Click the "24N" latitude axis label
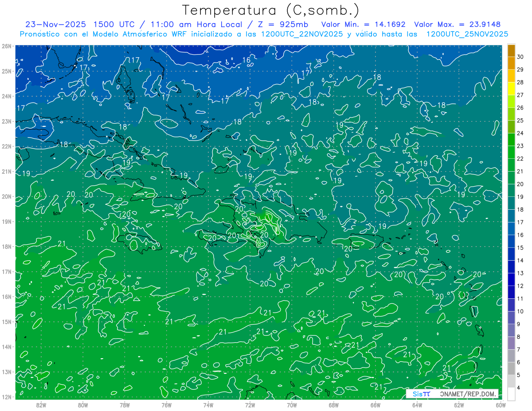This screenshot has height=411, width=532. coord(6,96)
